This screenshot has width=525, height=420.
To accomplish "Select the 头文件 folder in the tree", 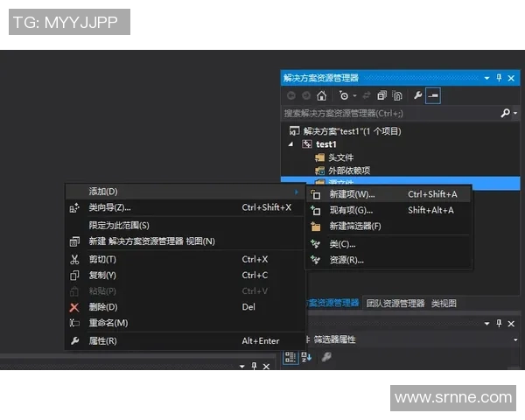I will click(x=339, y=157).
